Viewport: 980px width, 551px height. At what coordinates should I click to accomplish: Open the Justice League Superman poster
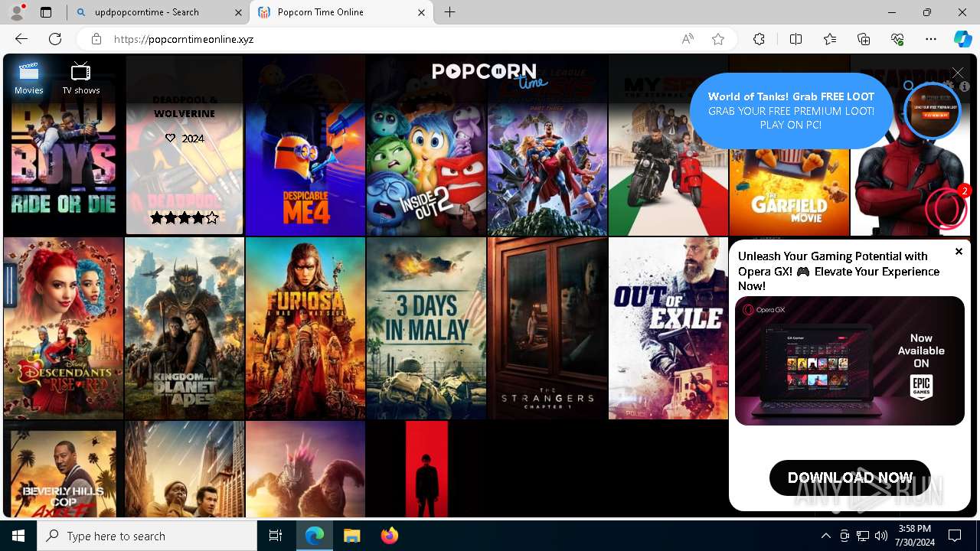(x=547, y=145)
